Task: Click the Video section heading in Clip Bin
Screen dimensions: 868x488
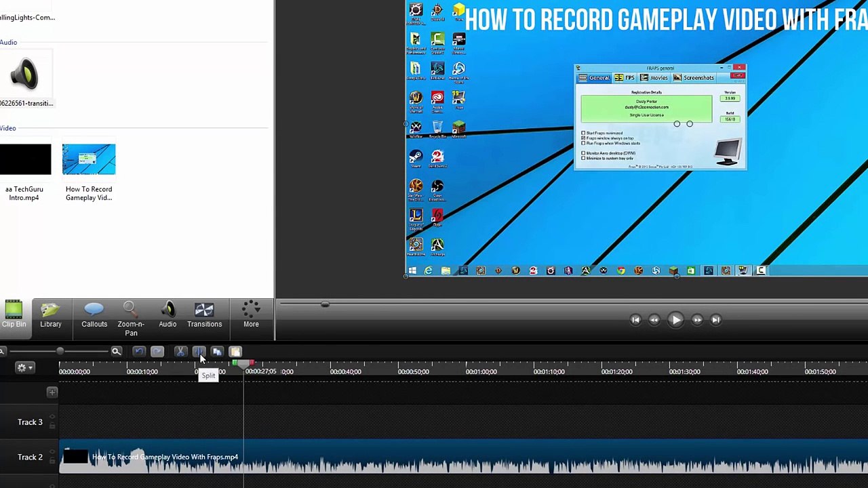Action: pos(7,128)
